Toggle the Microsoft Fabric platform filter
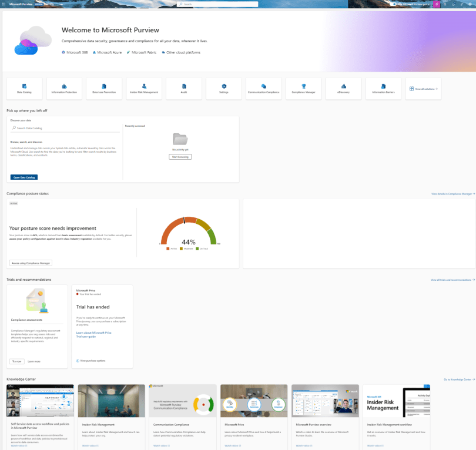 point(143,52)
